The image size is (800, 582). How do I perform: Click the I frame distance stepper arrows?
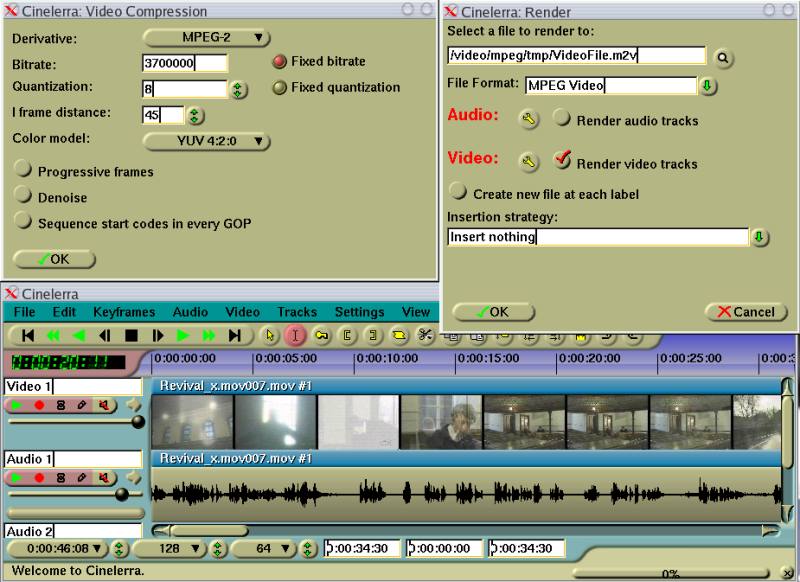coord(194,116)
